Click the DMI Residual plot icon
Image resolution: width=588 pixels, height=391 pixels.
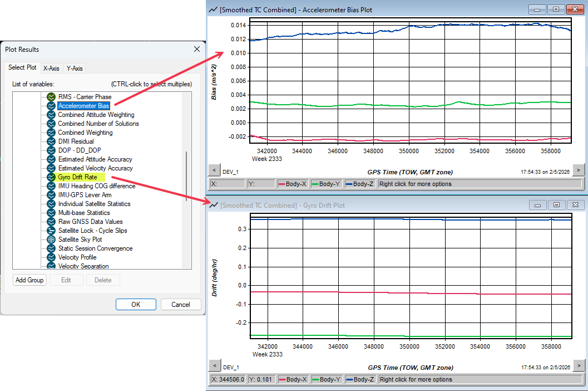(51, 141)
